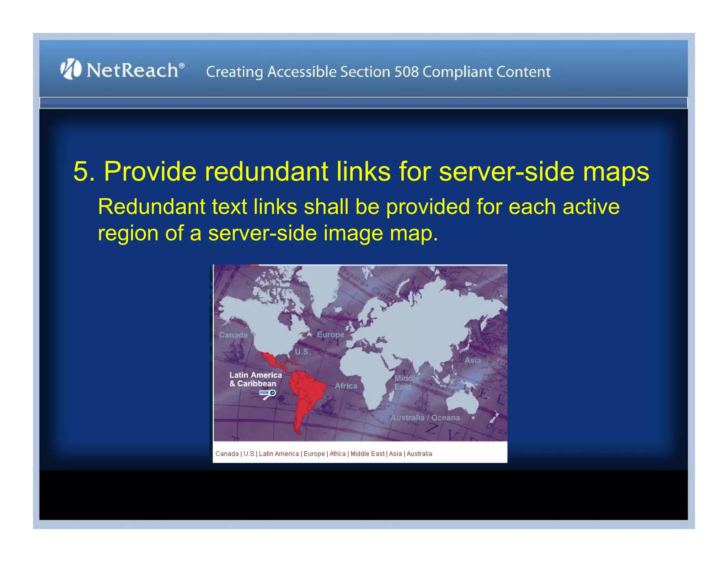Viewport: 728px width, 562px height.
Task: Click the Latin America & Caribbean label
Action: click(255, 379)
